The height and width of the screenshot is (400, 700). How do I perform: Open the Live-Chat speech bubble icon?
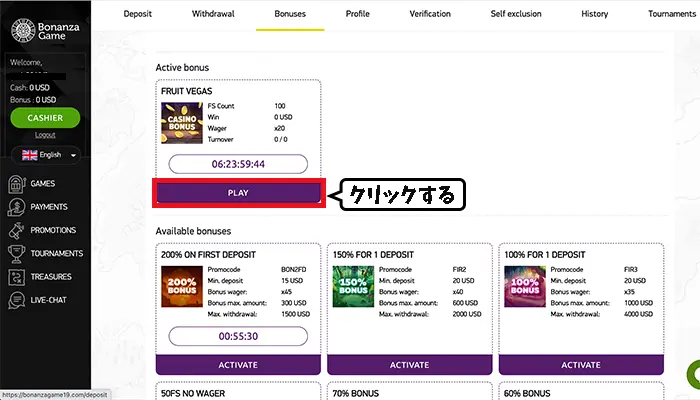(16, 299)
